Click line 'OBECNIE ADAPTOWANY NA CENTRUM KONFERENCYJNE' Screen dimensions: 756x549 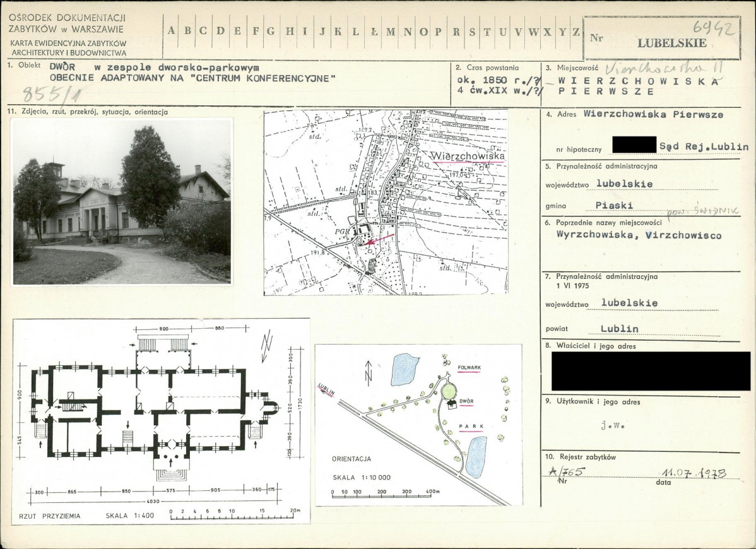point(192,78)
